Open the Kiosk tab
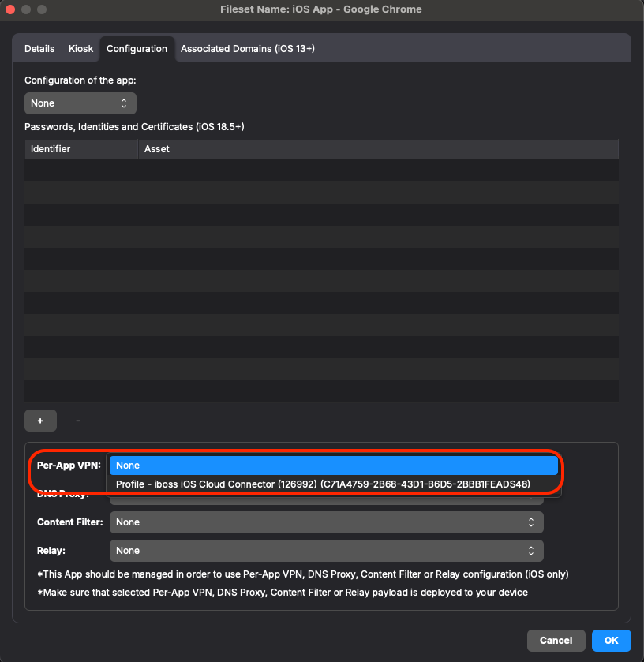The width and height of the screenshot is (644, 662). click(x=80, y=49)
